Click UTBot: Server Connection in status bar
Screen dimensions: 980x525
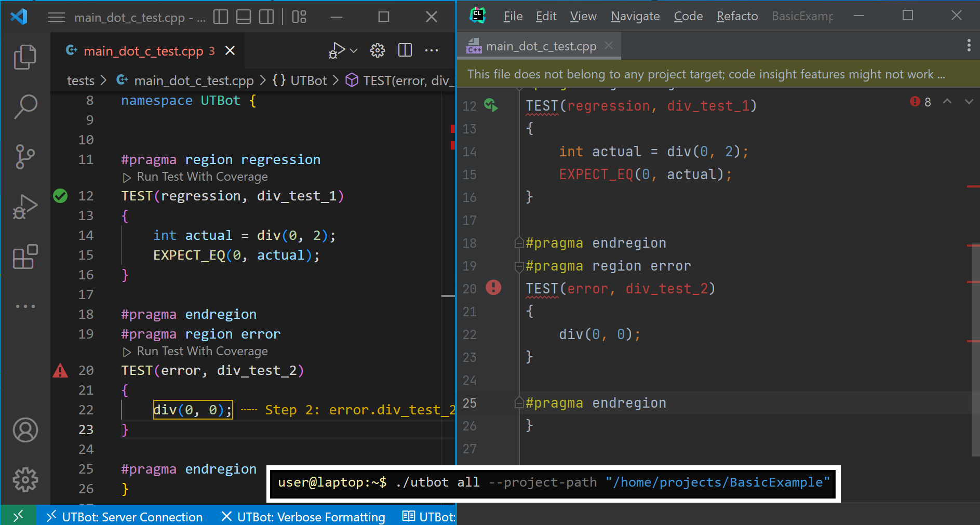(x=125, y=517)
